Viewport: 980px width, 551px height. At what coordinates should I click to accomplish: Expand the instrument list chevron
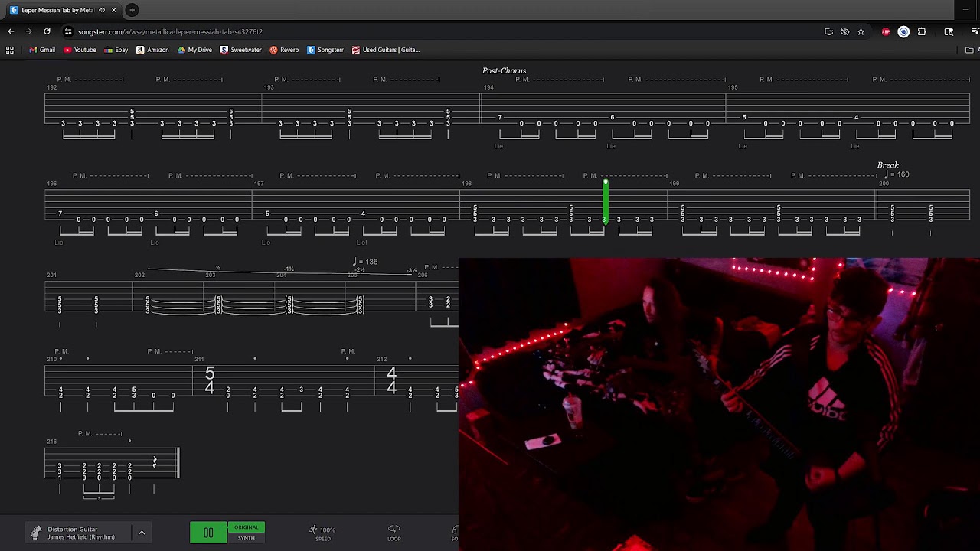142,533
